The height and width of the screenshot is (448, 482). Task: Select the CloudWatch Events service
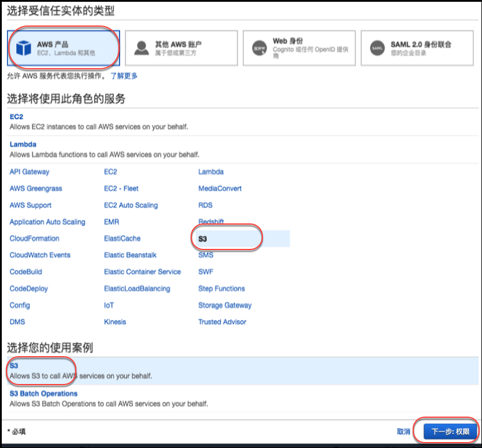[x=40, y=255]
